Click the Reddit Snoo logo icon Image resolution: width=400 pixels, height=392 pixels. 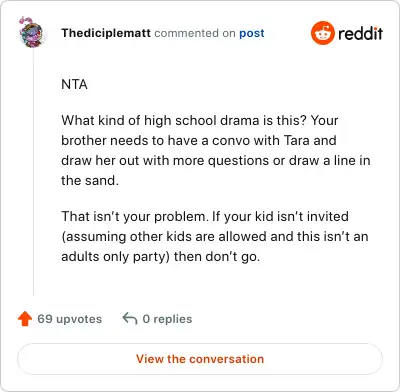point(322,33)
